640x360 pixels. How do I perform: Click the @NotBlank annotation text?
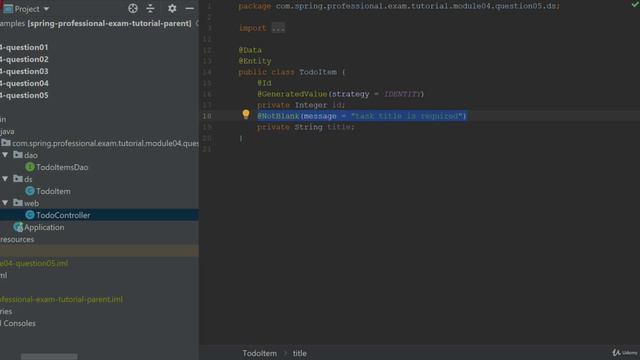point(278,116)
